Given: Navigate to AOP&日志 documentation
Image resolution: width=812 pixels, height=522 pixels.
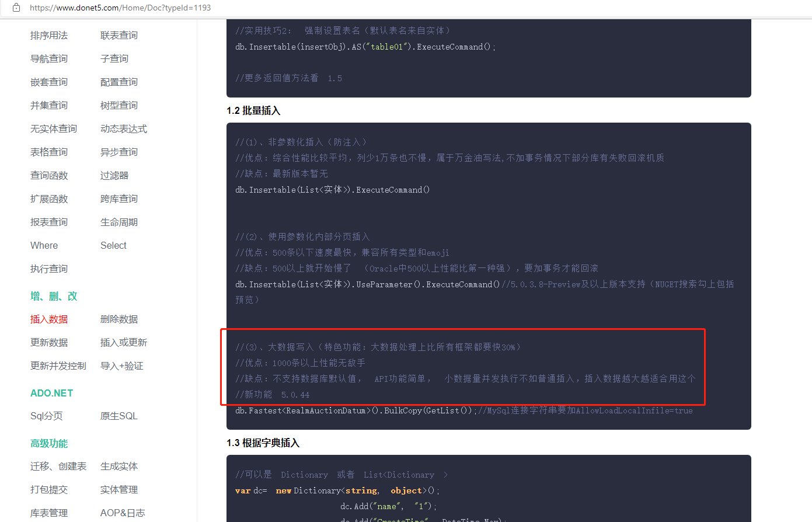Looking at the screenshot, I should (123, 513).
